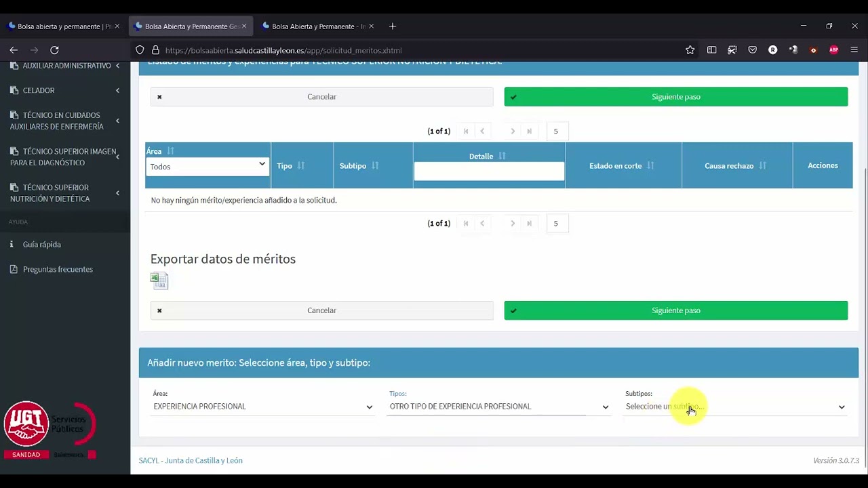Reload the page with refresh icon
This screenshot has width=868, height=488.
coord(54,50)
